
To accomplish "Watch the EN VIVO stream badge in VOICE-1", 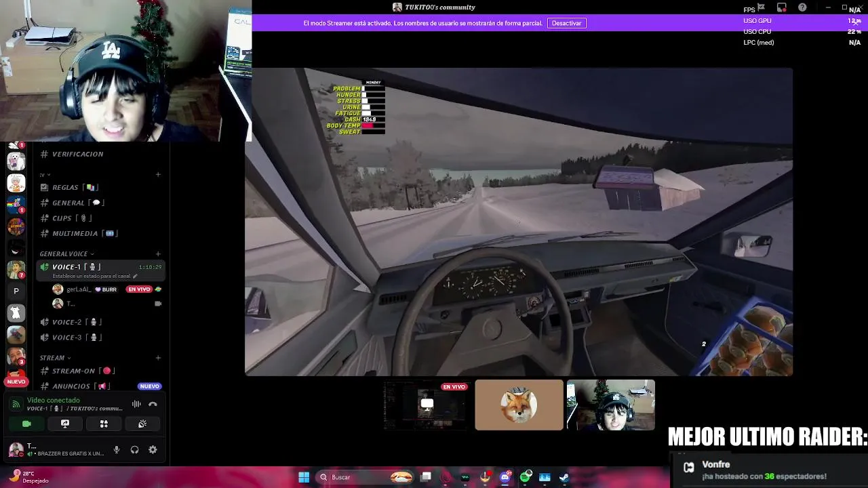I will coord(139,289).
